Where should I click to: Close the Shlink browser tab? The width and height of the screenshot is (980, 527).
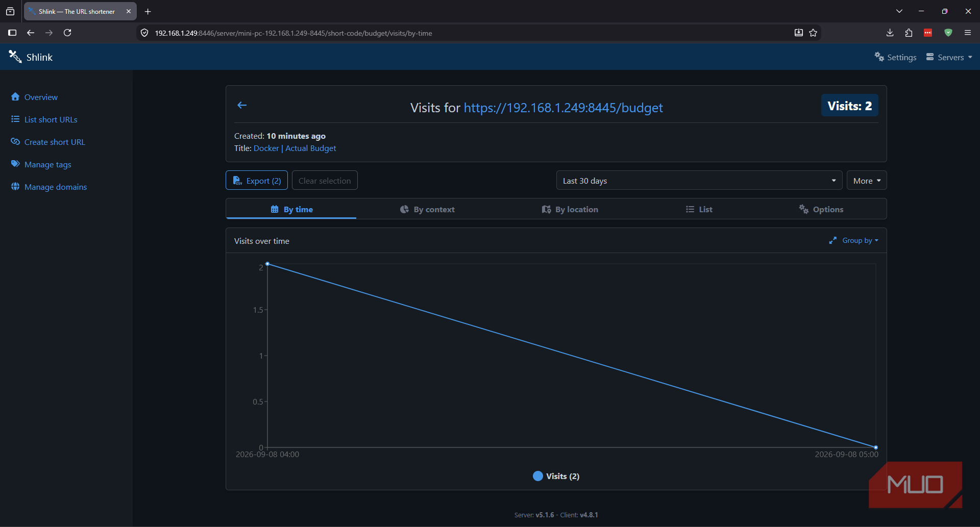coord(129,11)
